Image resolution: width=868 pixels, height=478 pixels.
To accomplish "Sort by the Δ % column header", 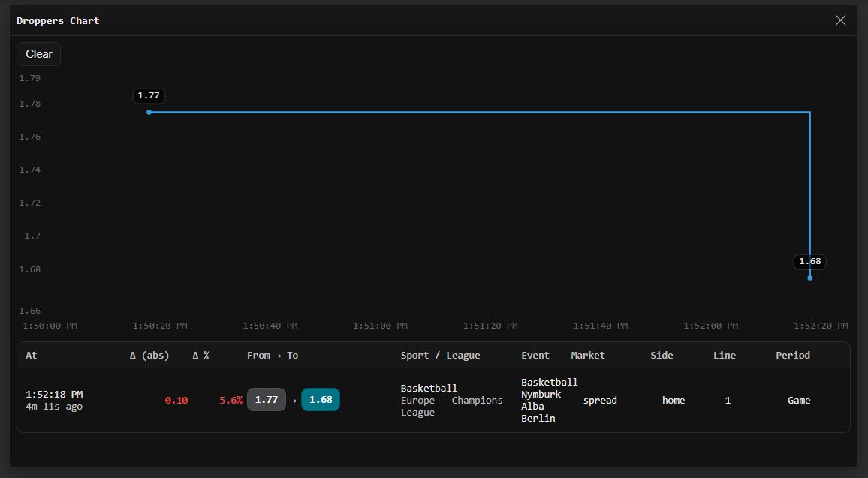I will point(201,355).
